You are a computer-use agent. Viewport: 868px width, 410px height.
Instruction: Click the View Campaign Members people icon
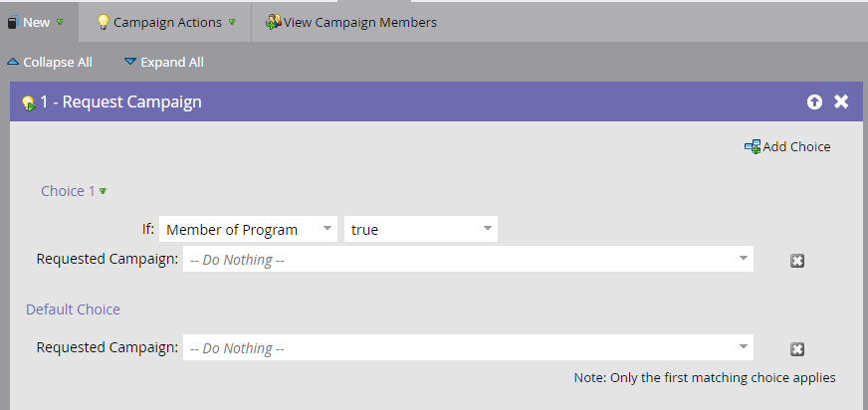(274, 22)
